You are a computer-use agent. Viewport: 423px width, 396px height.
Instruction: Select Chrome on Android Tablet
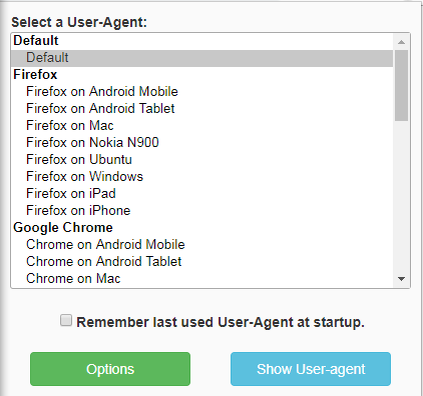point(202,262)
